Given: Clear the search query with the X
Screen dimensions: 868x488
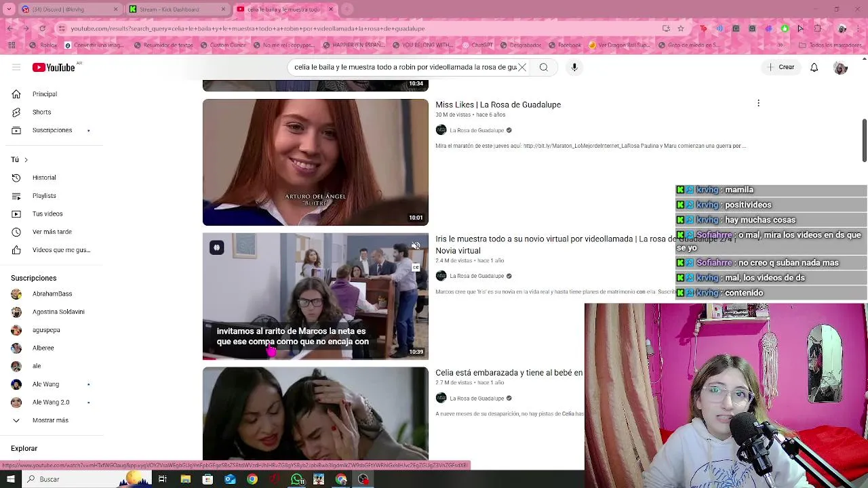Looking at the screenshot, I should click(522, 67).
